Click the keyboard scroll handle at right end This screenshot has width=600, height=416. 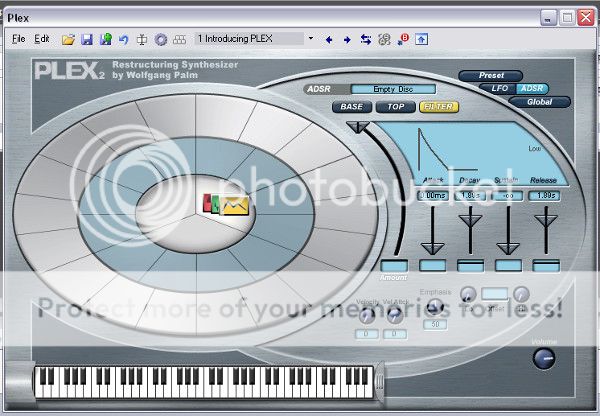tap(379, 382)
